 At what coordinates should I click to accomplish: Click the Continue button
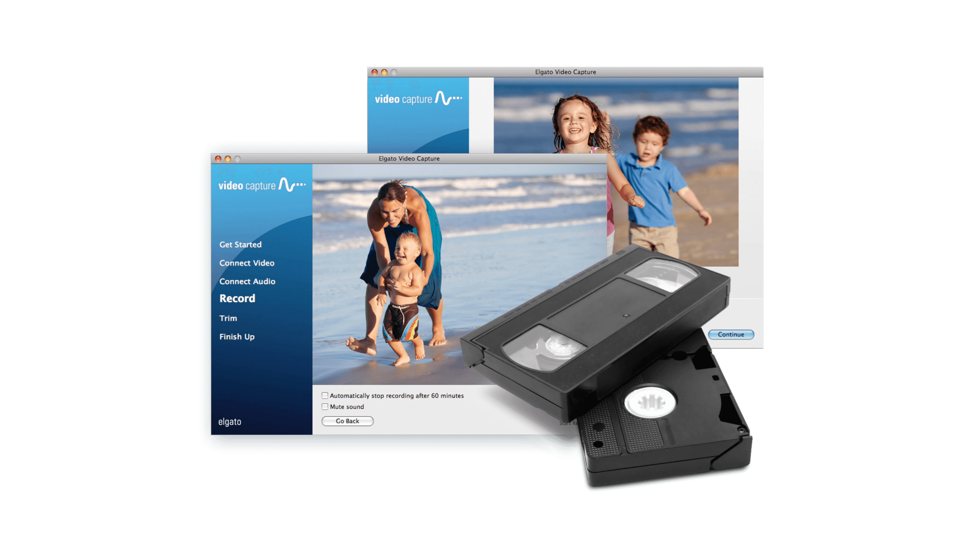(x=731, y=334)
